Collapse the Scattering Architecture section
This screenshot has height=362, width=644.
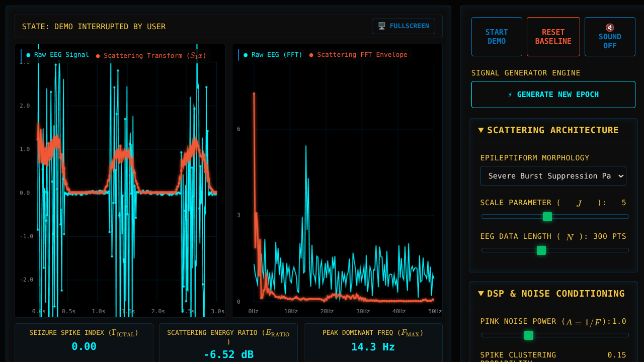click(553, 130)
